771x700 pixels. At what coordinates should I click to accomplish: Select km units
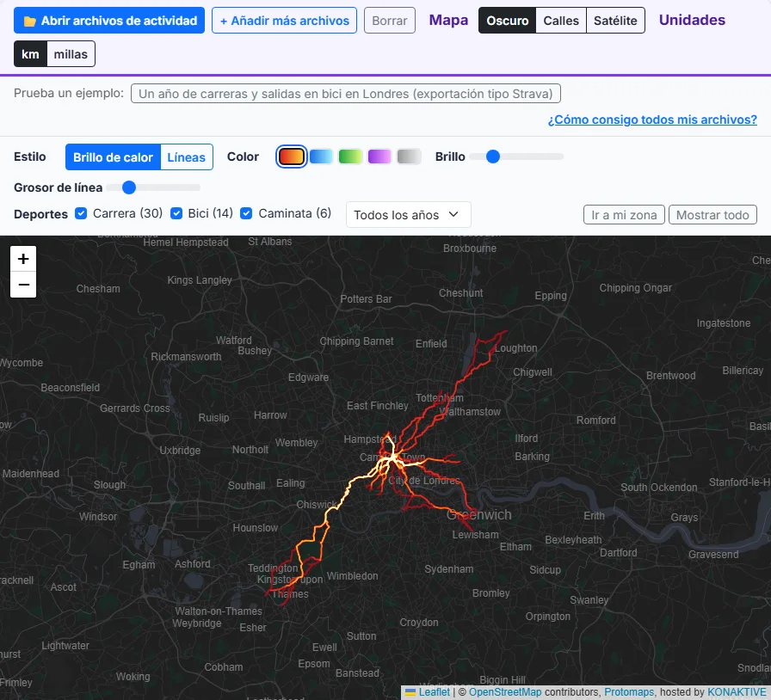(30, 53)
